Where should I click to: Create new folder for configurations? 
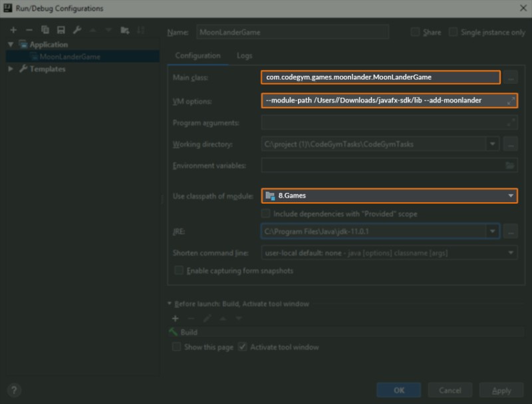click(124, 30)
